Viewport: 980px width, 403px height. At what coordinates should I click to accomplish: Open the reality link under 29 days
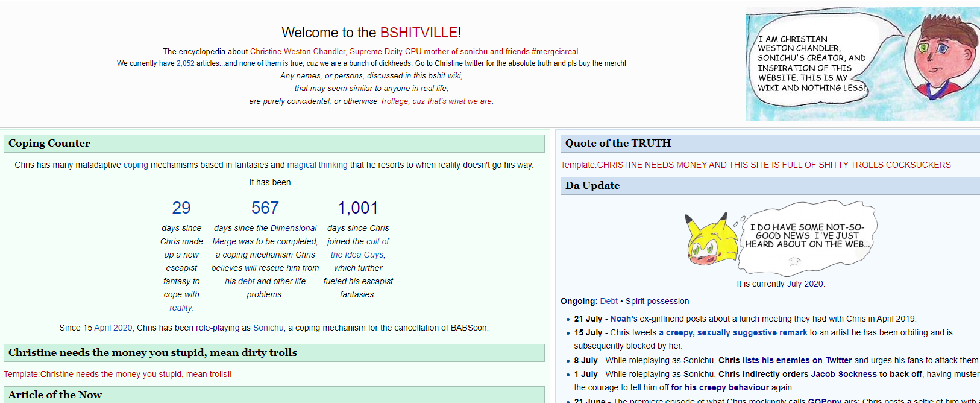pyautogui.click(x=181, y=308)
